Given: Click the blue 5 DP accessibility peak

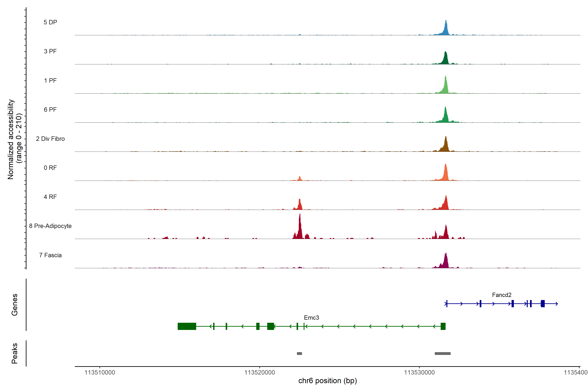Looking at the screenshot, I should (446, 29).
